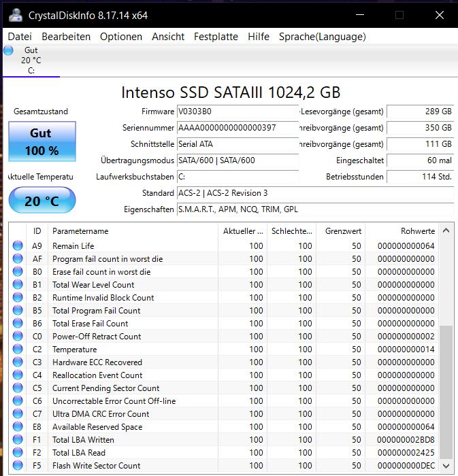Viewport: 458px width, 476px height.
Task: Click the status orb for Available Reserved Space
Action: coord(18,427)
